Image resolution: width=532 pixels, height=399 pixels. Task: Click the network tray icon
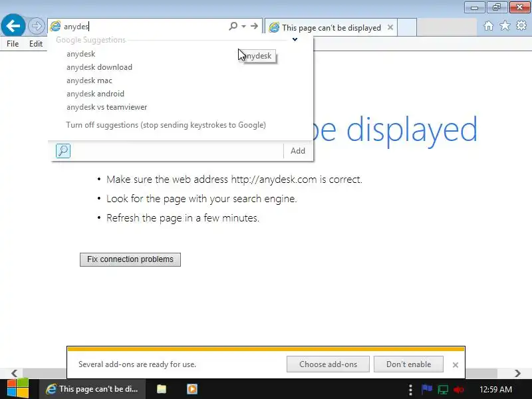(x=443, y=390)
